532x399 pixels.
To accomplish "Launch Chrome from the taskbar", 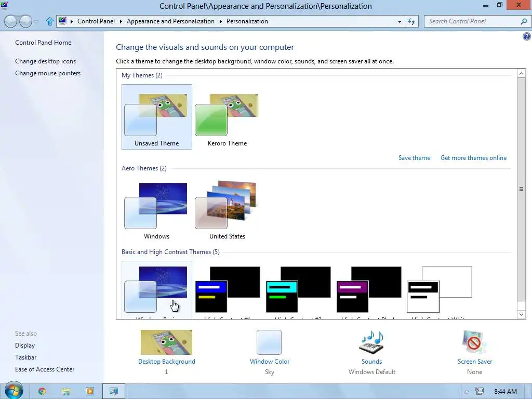I will (42, 391).
